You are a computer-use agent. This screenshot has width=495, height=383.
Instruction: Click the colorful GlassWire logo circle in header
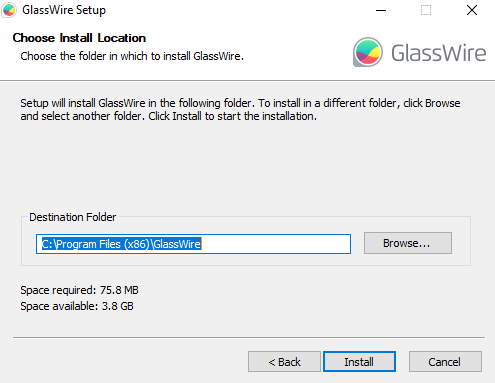(x=368, y=52)
